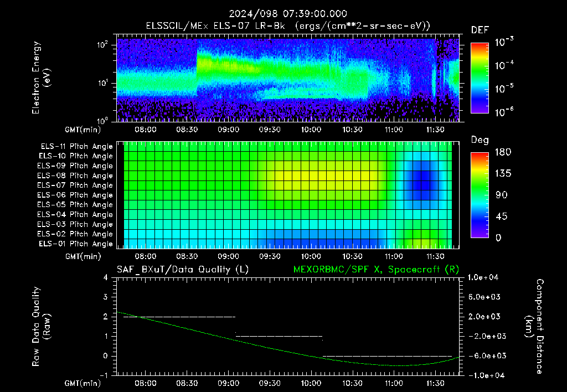Select the ELS-02 Pitch Angle row label
The height and width of the screenshot is (392, 567).
point(75,234)
